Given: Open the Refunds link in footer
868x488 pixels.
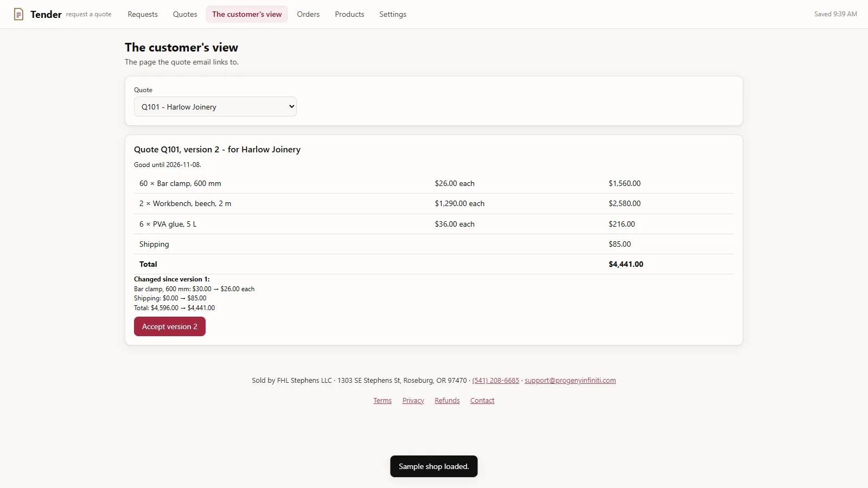Looking at the screenshot, I should click(447, 401).
